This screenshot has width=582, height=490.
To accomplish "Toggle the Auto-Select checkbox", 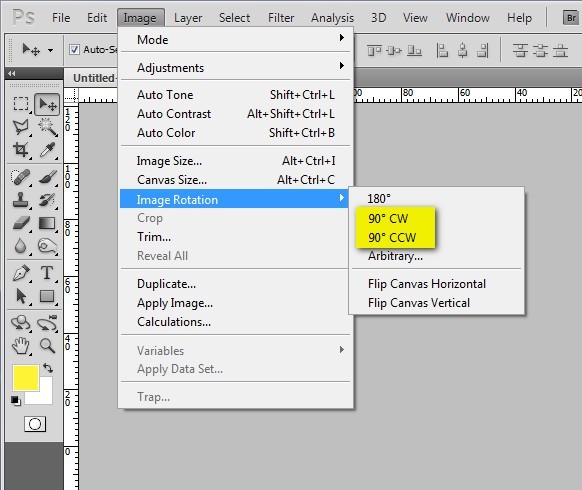I will point(74,49).
